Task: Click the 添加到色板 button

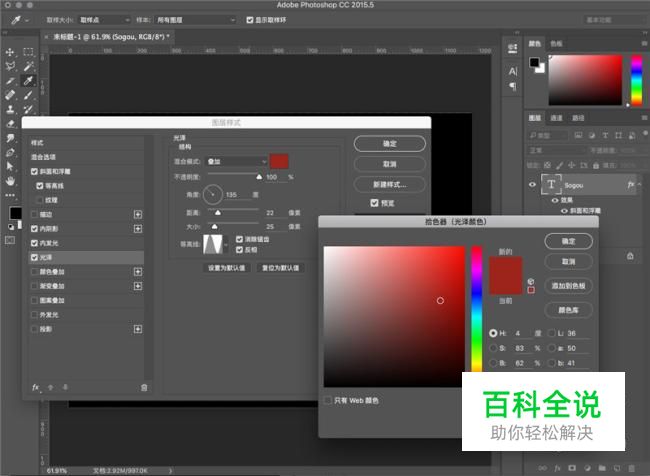Action: pos(568,286)
